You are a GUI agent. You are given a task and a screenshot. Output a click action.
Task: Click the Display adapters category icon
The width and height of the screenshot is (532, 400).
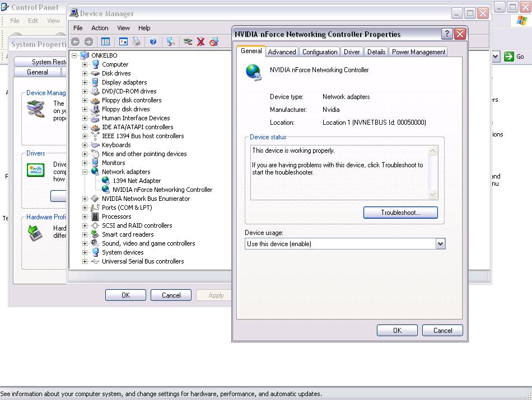pos(95,82)
